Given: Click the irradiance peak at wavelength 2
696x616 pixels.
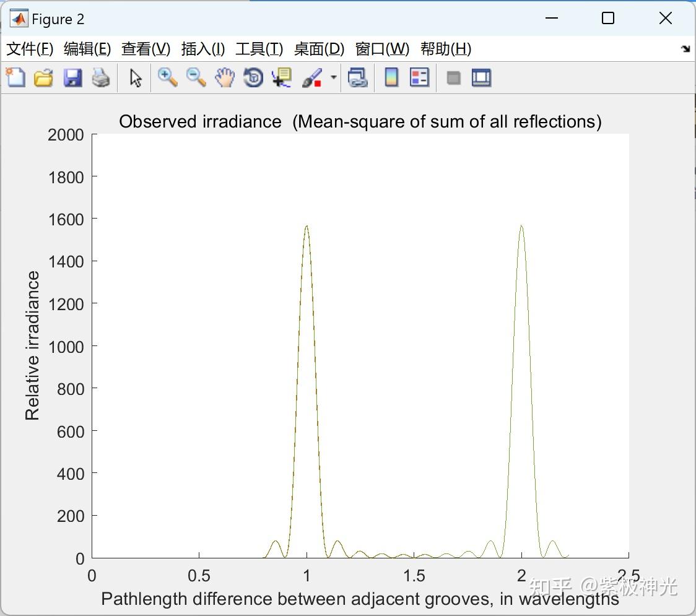Looking at the screenshot, I should click(x=521, y=227).
